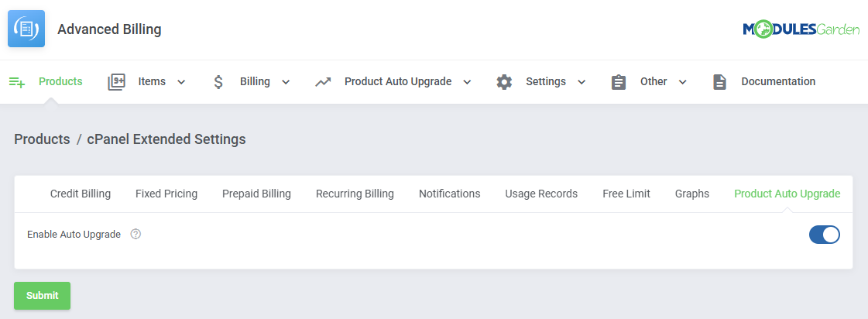This screenshot has height=319, width=868.
Task: Click the Product Auto Upgrade trend arrow icon
Action: tap(323, 82)
